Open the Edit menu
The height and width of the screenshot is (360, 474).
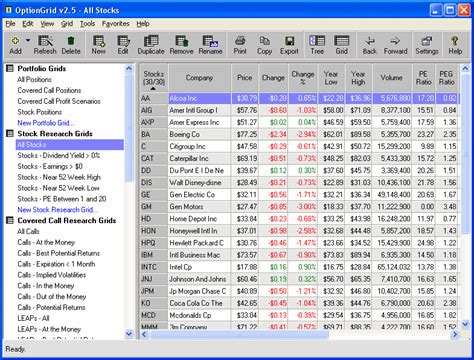point(28,24)
